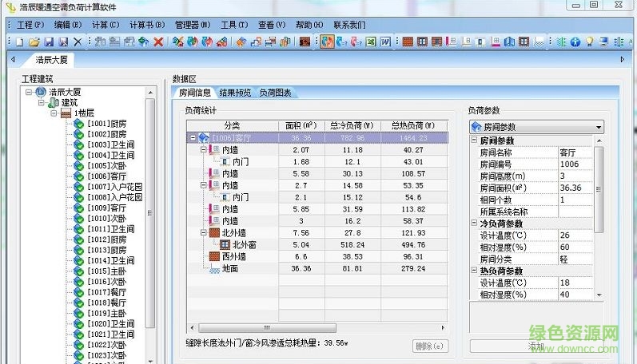Open the 查看(V) menu
This screenshot has height=364, width=637.
[272, 26]
